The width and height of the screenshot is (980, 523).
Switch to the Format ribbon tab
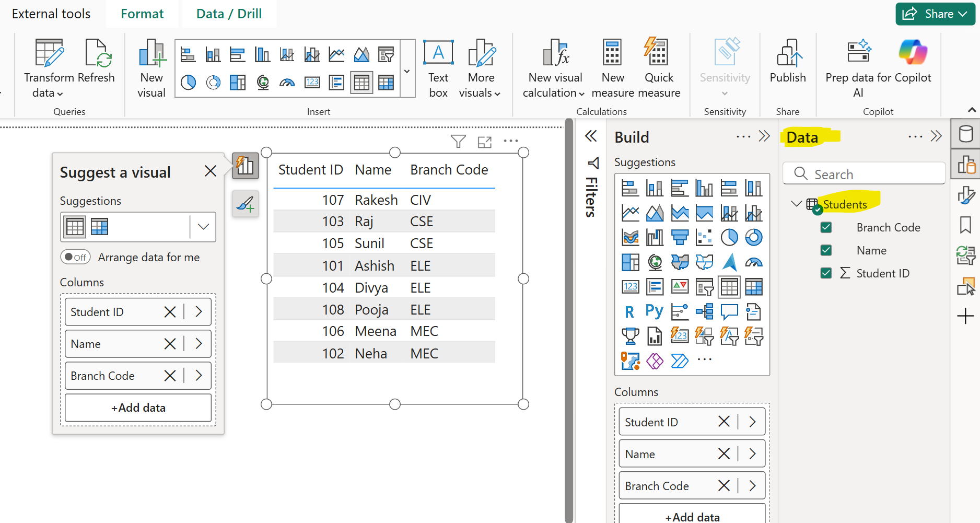142,14
